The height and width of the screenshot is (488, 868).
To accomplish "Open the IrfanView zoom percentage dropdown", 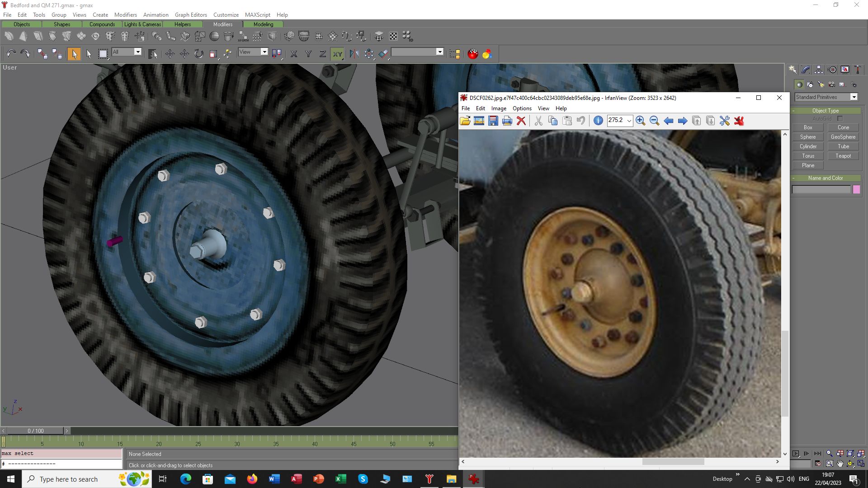I will tap(629, 121).
